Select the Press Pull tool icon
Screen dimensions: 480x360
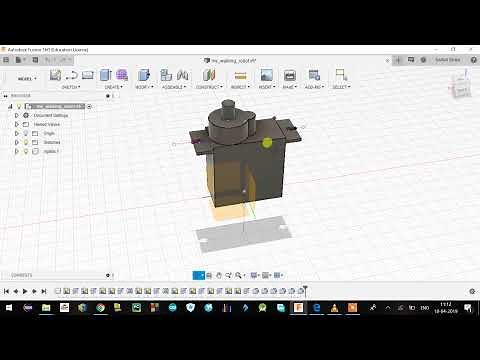144,75
